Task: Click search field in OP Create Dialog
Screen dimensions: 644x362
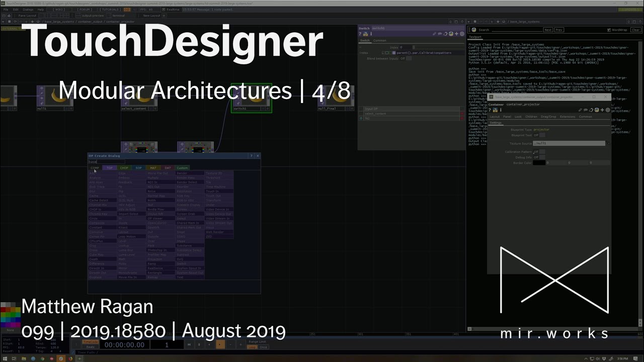Action: click(107, 161)
